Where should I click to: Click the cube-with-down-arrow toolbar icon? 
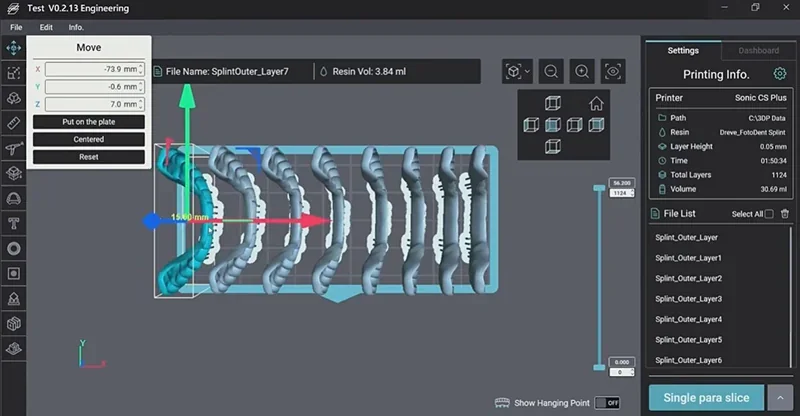(x=13, y=173)
